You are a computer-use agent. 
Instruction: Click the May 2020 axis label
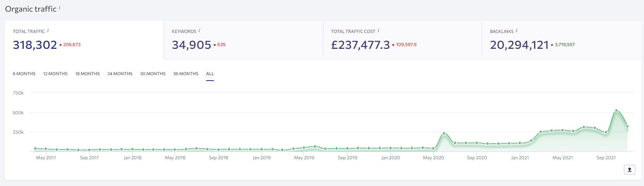tap(434, 158)
